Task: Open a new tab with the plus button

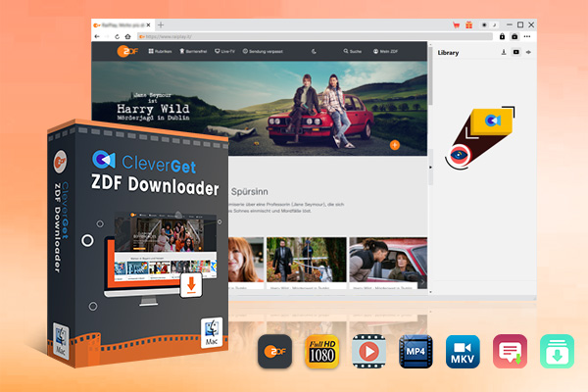Action: [161, 25]
